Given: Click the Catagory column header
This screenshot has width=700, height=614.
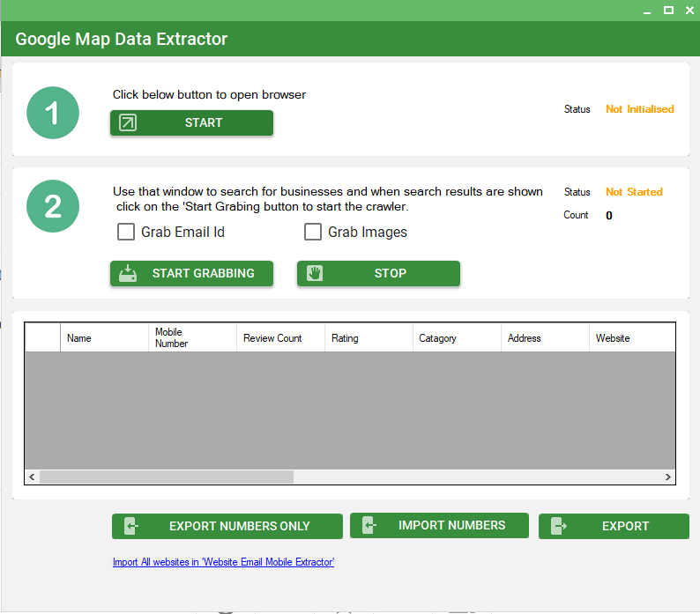Looking at the screenshot, I should pos(457,338).
